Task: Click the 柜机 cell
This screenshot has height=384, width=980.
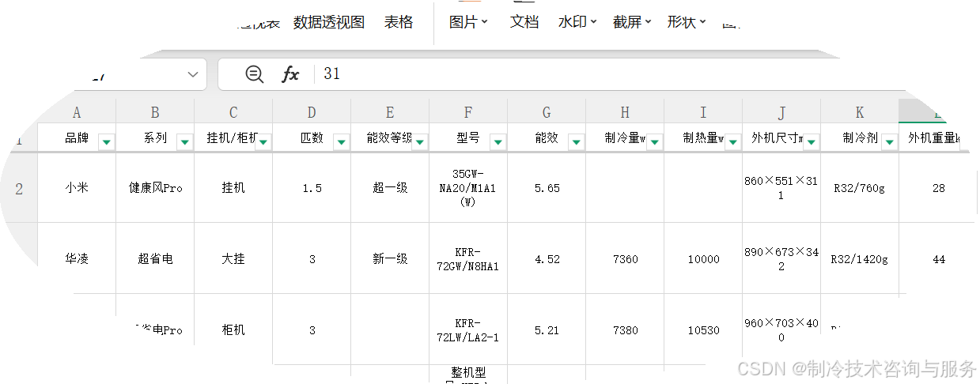Action: click(233, 329)
